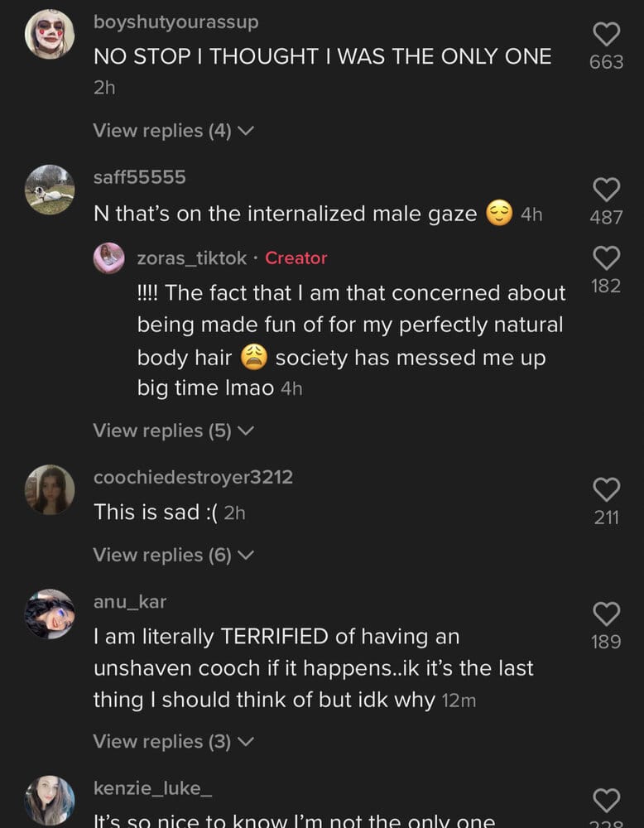The image size is (644, 828).
Task: Expand View replies (3) under anu_kar
Action: click(172, 741)
